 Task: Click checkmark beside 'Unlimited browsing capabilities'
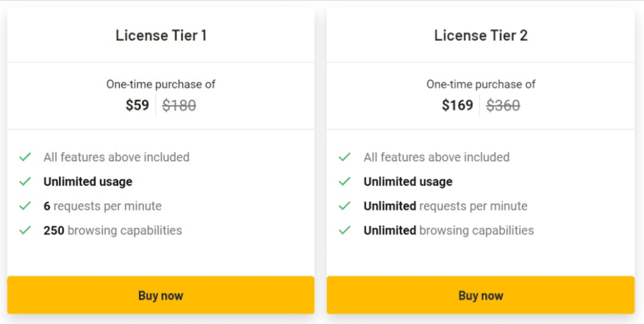click(x=345, y=230)
